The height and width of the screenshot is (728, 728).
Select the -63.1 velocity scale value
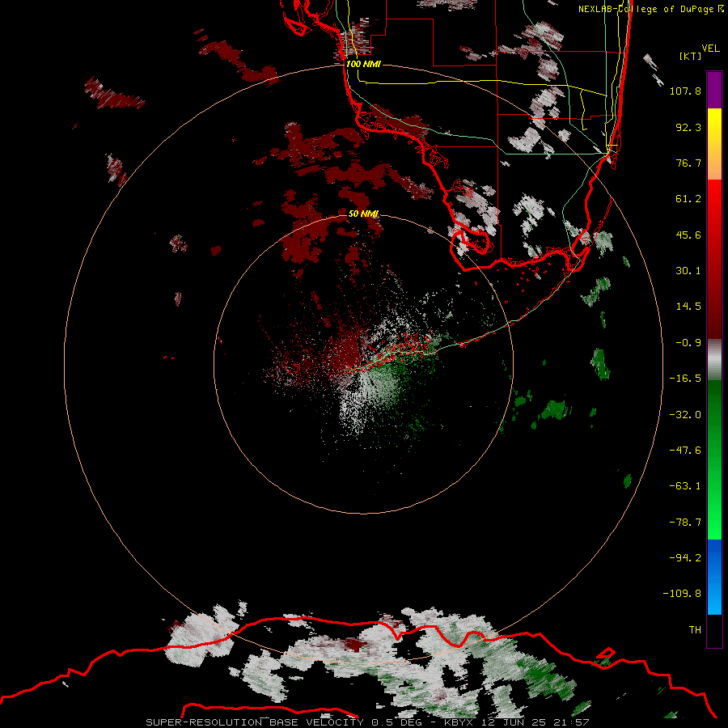tap(685, 486)
